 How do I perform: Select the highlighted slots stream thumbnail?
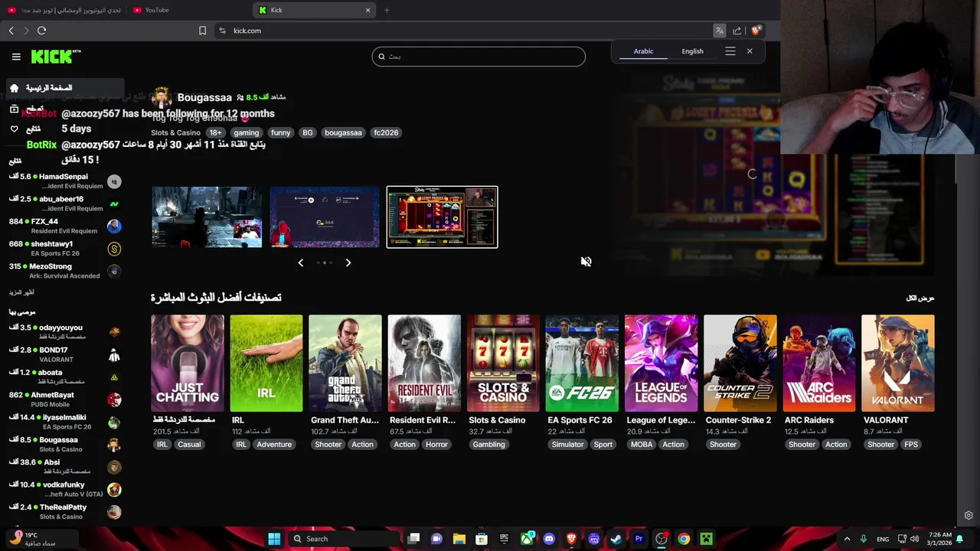click(442, 217)
